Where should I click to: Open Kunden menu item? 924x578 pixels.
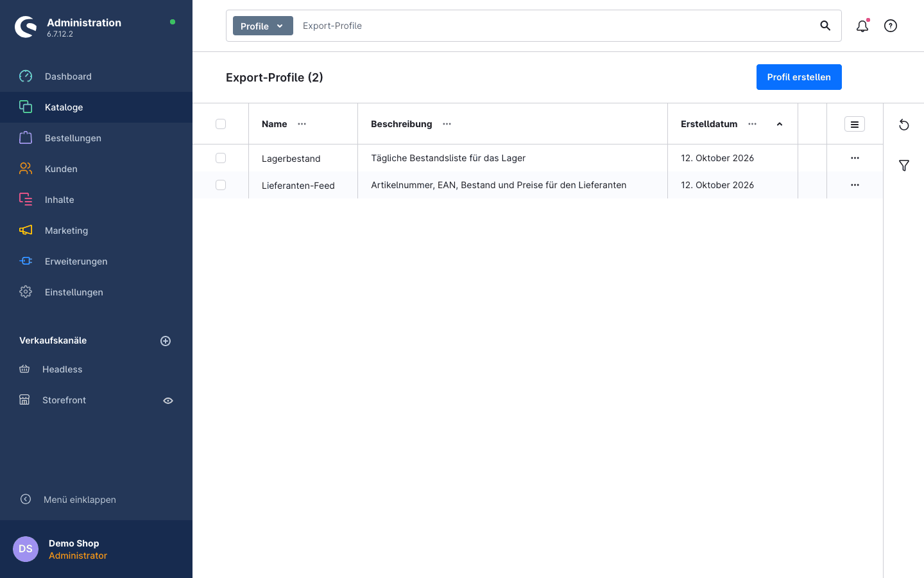(x=96, y=169)
